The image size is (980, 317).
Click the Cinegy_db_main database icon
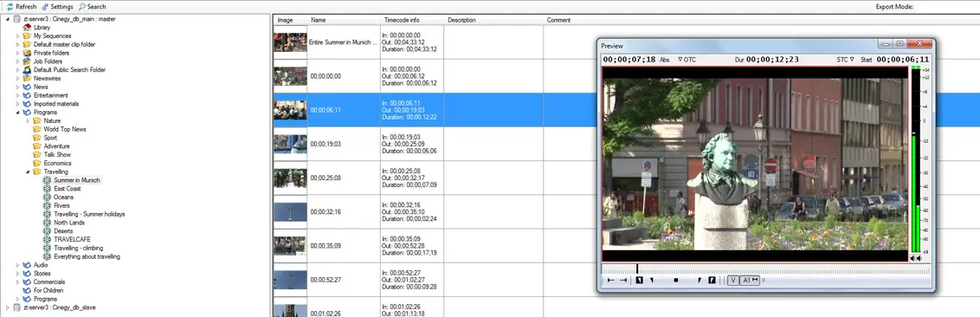click(x=16, y=19)
